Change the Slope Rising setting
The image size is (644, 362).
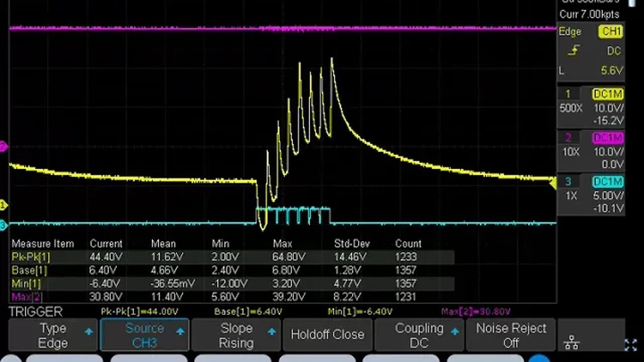236,335
